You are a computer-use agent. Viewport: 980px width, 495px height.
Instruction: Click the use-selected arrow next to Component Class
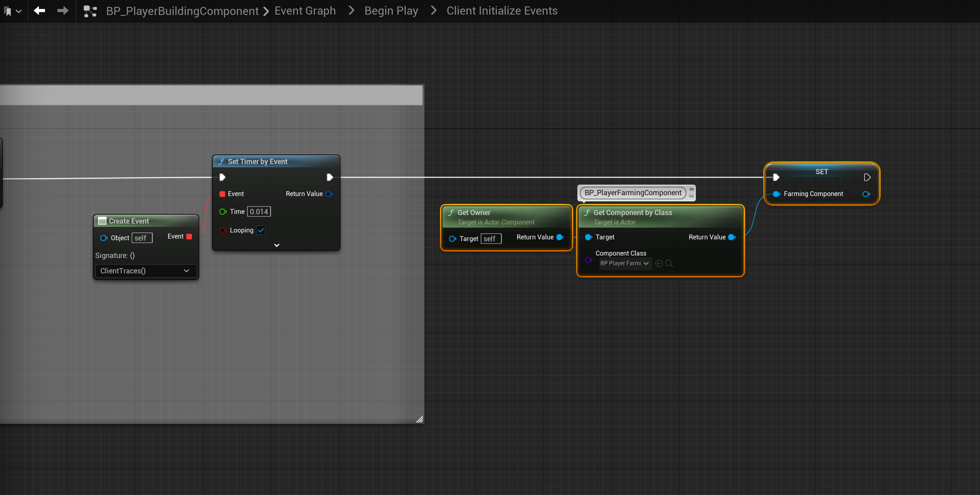click(659, 264)
